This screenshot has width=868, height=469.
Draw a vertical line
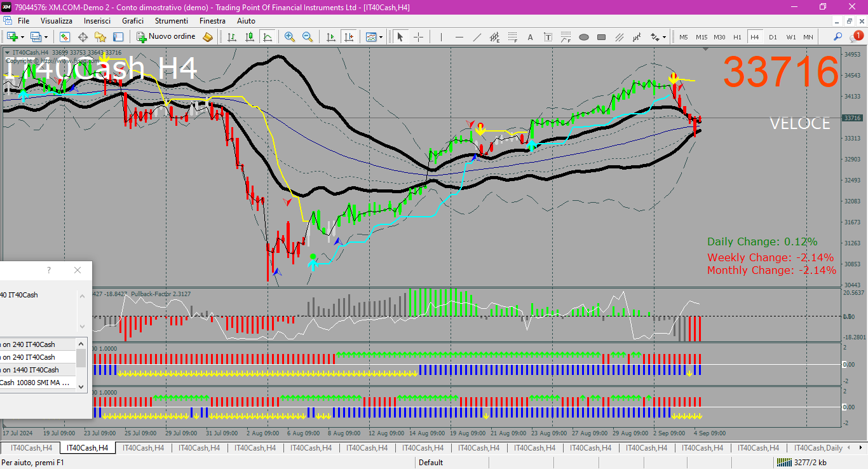442,37
